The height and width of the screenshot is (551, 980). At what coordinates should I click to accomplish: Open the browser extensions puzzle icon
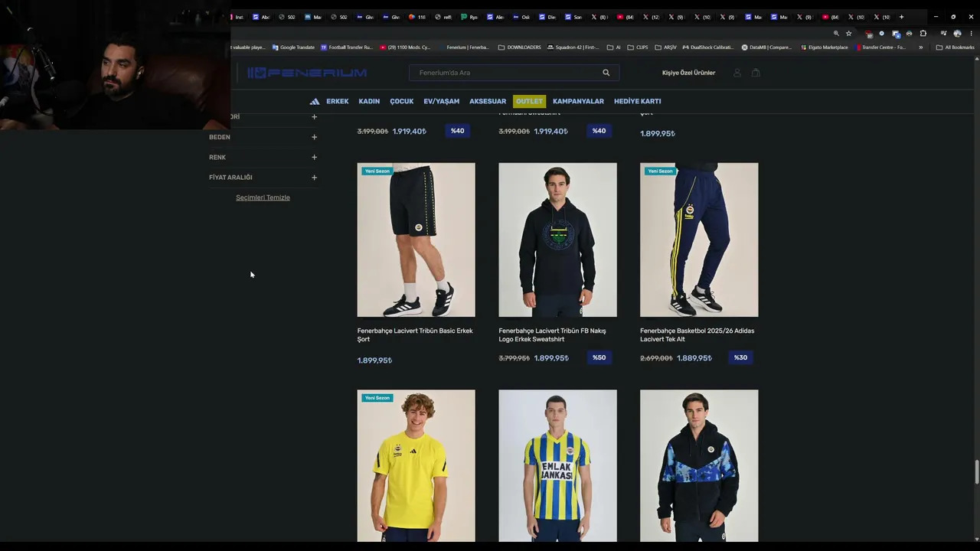click(x=923, y=34)
